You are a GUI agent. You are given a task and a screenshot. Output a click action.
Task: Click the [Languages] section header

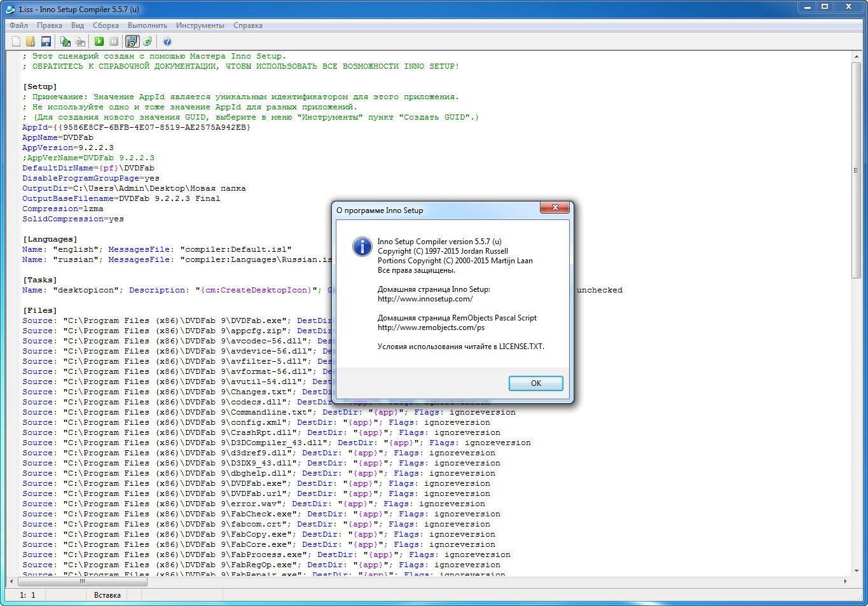50,239
